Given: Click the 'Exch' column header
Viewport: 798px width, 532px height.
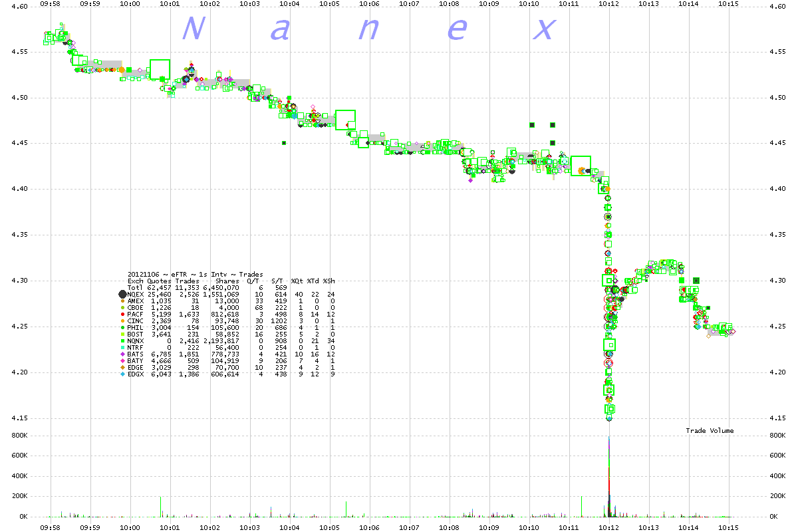Looking at the screenshot, I should point(135,281).
